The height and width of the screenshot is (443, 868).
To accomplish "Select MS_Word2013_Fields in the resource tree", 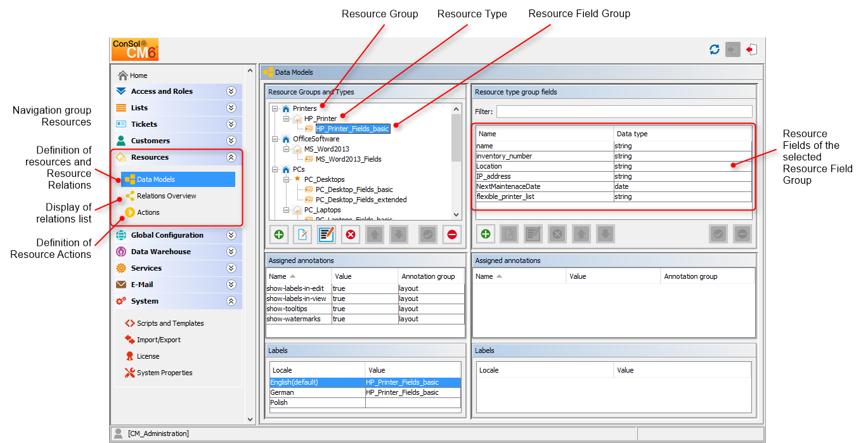I will click(x=349, y=159).
